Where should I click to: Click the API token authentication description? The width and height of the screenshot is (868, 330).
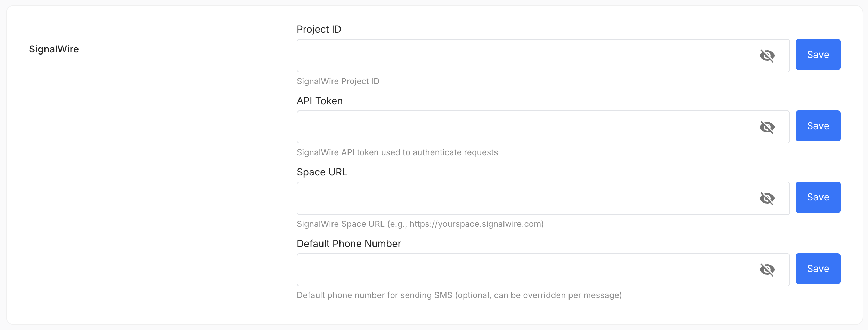pos(397,152)
